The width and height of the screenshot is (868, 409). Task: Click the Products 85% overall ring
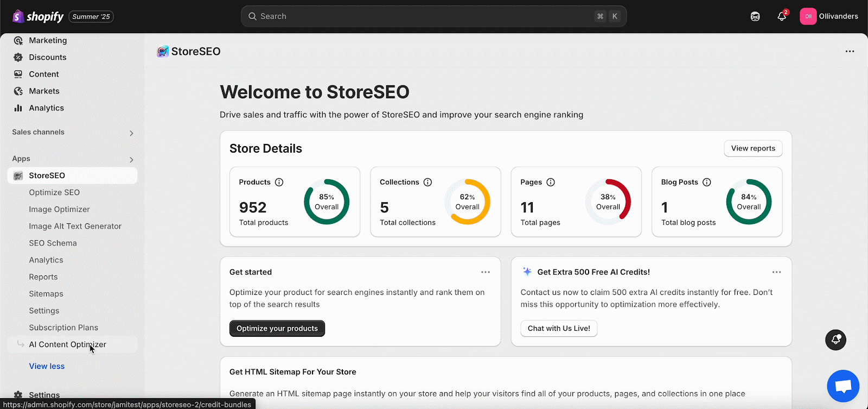click(x=327, y=202)
